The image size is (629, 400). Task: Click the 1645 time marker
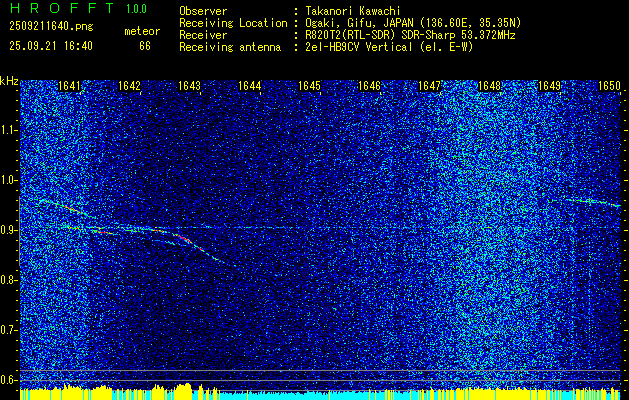310,86
